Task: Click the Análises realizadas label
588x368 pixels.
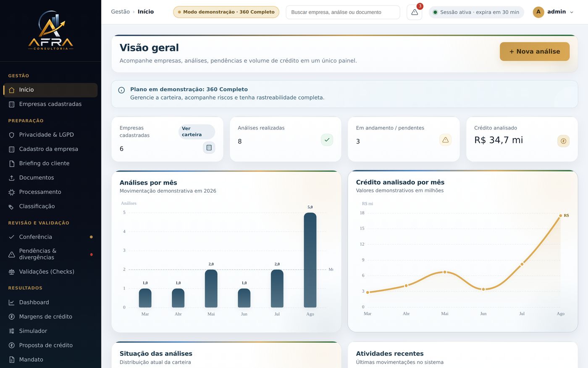Action: [261, 128]
